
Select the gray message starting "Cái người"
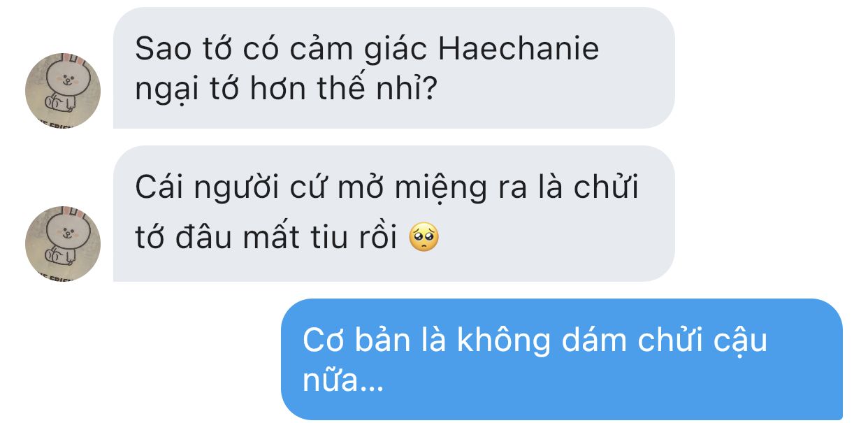(394, 213)
